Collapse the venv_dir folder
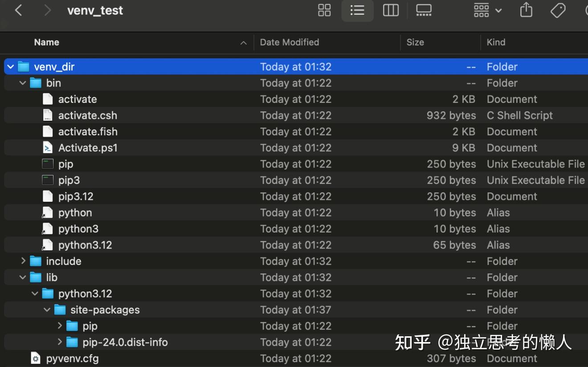Image resolution: width=588 pixels, height=367 pixels. click(x=10, y=66)
